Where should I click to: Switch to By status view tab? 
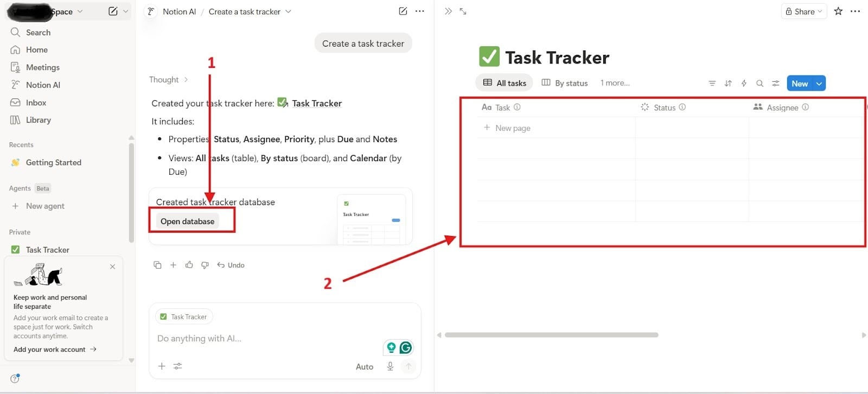pos(565,83)
